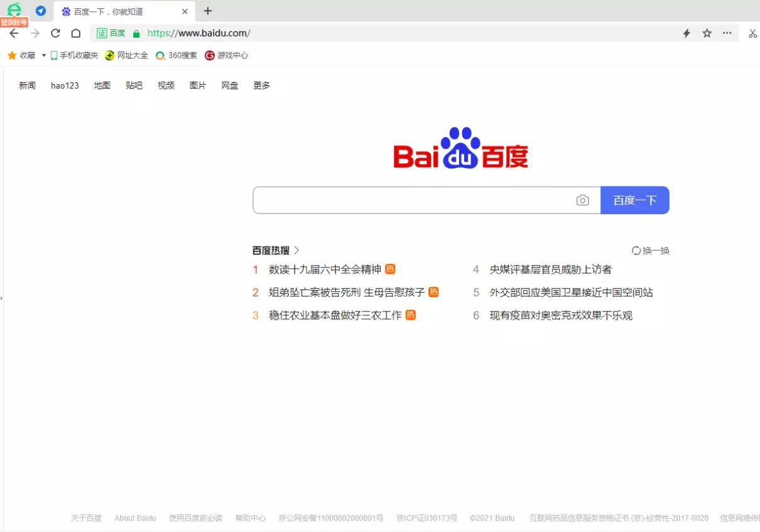This screenshot has width=760, height=532.
Task: Click the 登录账号 login badge
Action: tap(14, 23)
